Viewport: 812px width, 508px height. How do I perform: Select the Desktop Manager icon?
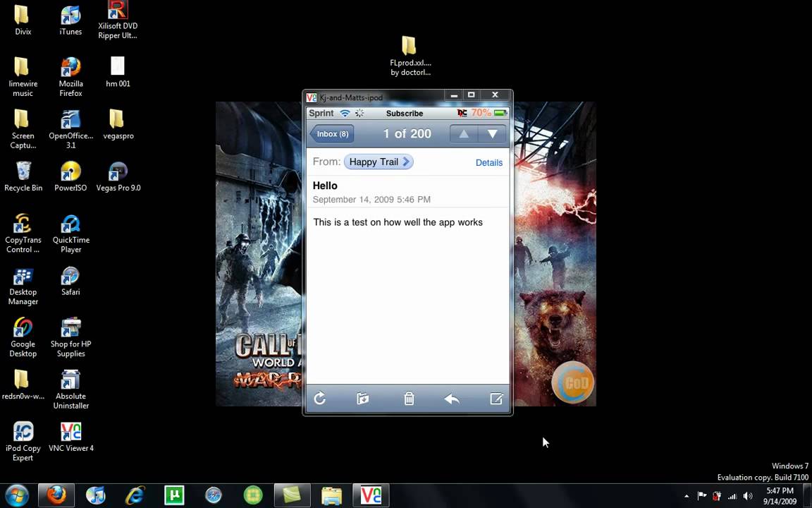coord(23,286)
